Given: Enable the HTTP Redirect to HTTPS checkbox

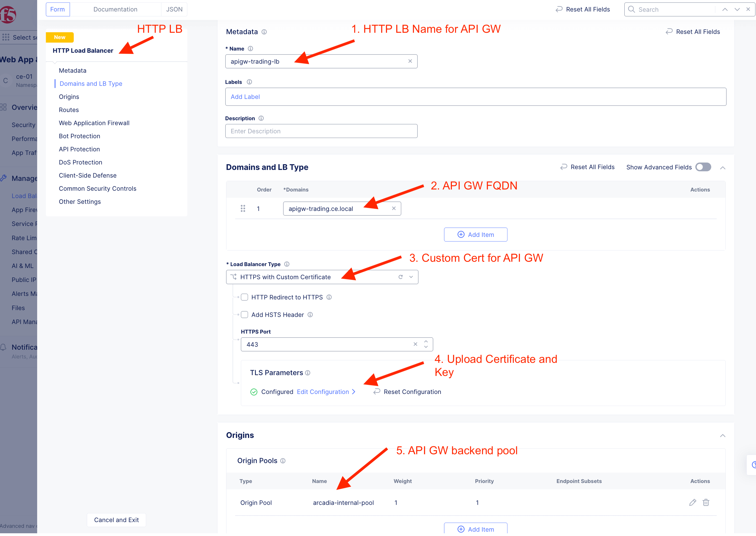Looking at the screenshot, I should (x=244, y=297).
